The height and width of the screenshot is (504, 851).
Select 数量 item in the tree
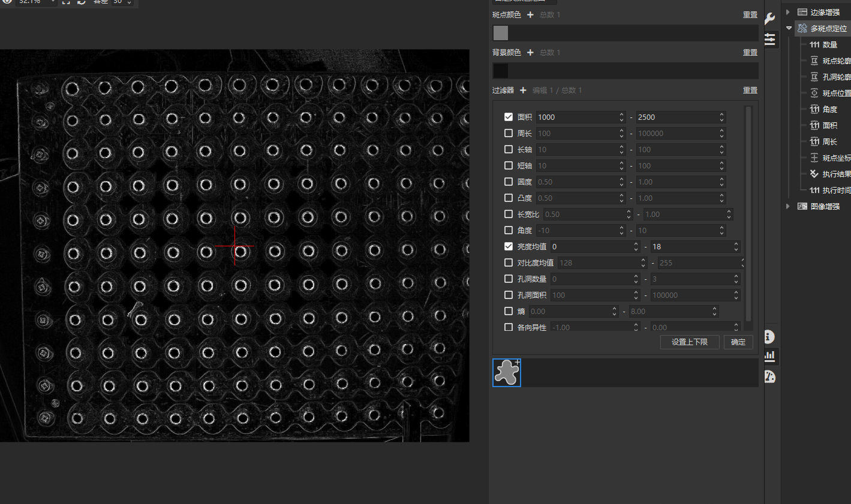pyautogui.click(x=829, y=45)
